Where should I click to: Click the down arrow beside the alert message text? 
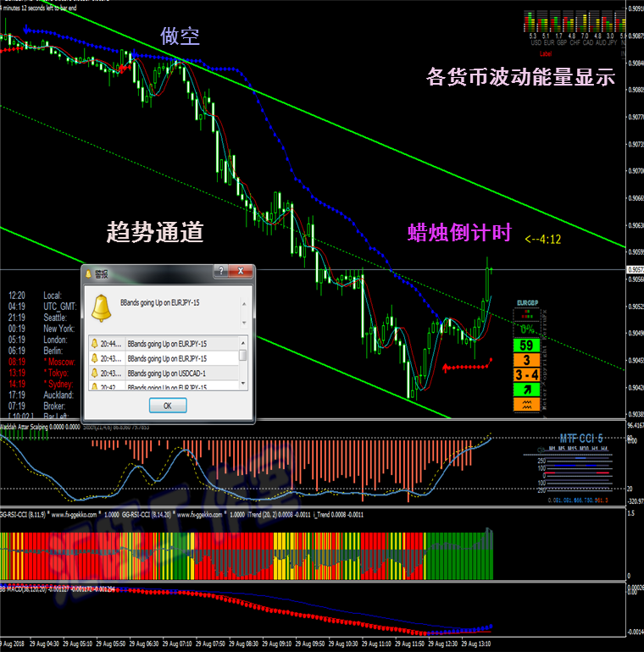point(243,322)
